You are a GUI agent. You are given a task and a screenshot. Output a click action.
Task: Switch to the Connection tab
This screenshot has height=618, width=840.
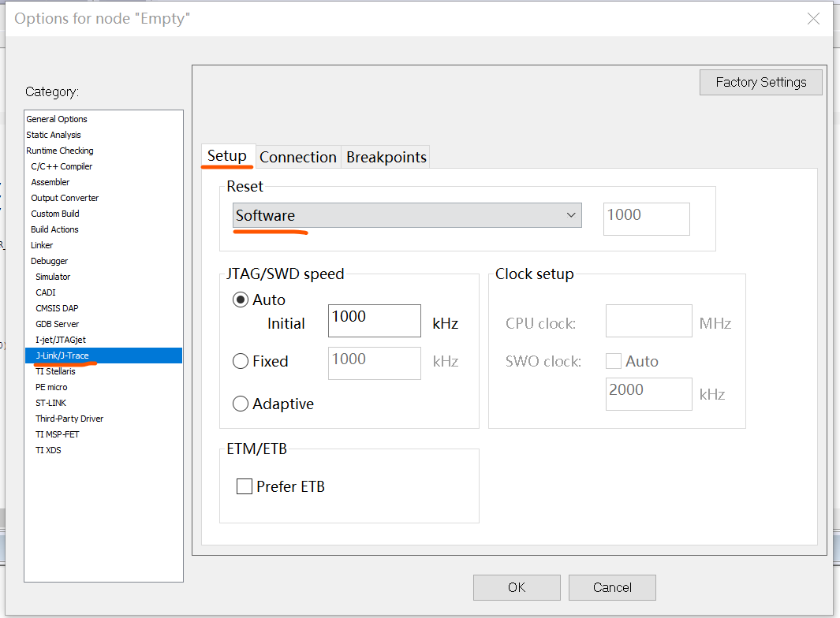tap(298, 157)
